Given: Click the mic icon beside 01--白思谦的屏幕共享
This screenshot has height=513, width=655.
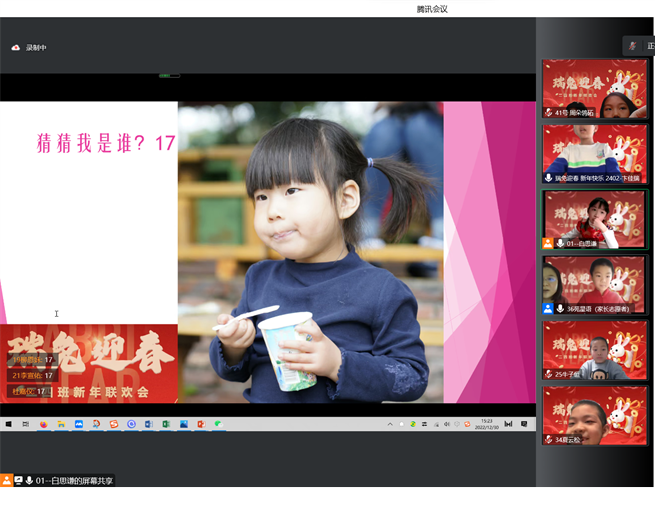Looking at the screenshot, I should click(29, 480).
